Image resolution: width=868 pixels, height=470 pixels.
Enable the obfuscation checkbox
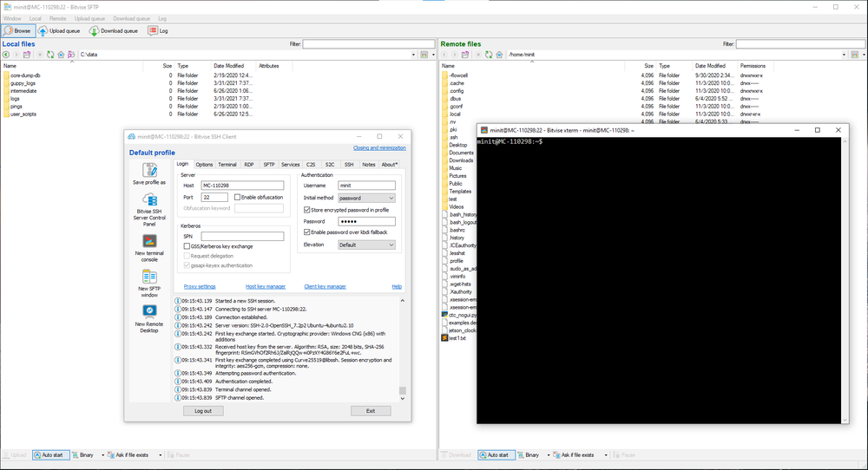pyautogui.click(x=238, y=198)
